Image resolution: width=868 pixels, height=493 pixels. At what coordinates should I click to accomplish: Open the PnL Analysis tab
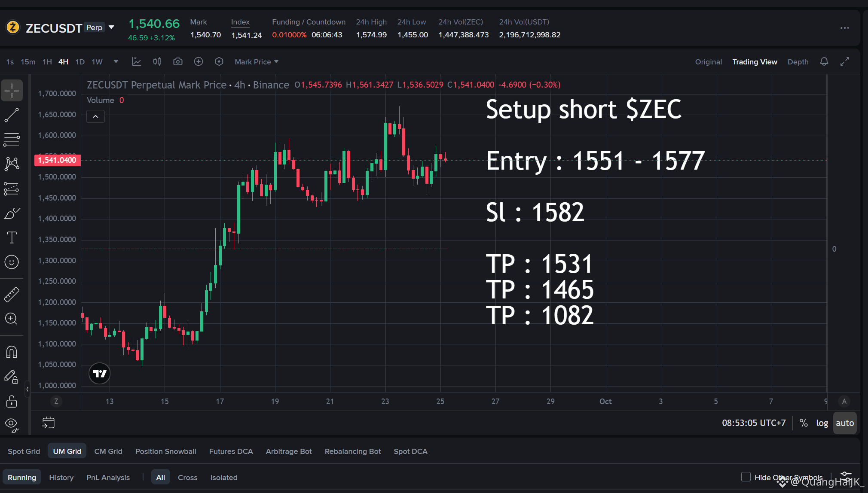108,478
